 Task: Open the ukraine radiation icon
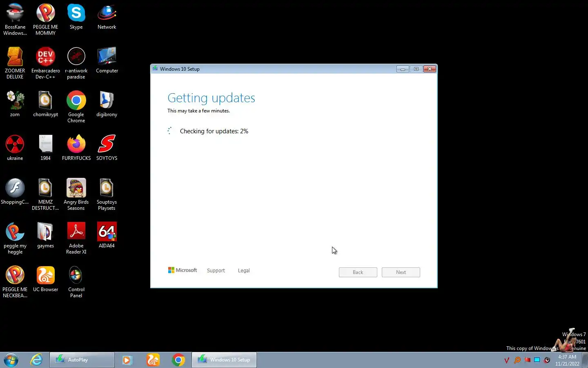15,148
